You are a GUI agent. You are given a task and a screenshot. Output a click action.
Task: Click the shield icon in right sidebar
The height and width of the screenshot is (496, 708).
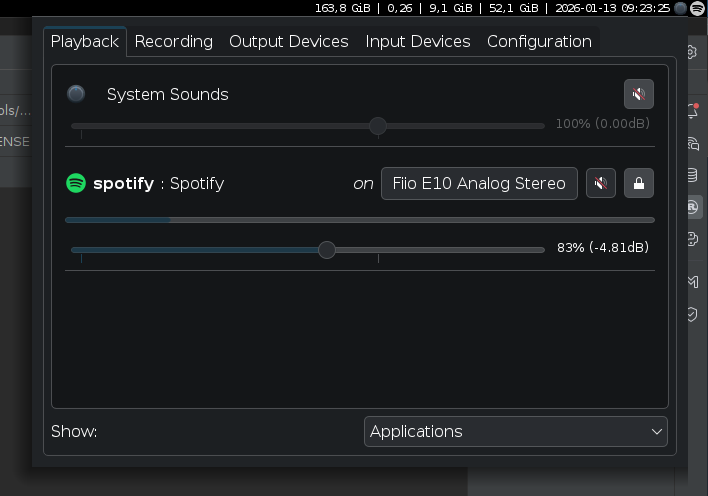click(x=692, y=314)
